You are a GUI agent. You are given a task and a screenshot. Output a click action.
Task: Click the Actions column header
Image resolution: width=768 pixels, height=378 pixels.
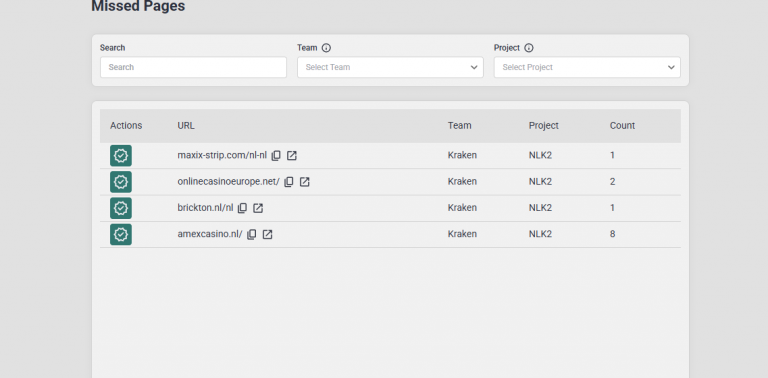126,125
